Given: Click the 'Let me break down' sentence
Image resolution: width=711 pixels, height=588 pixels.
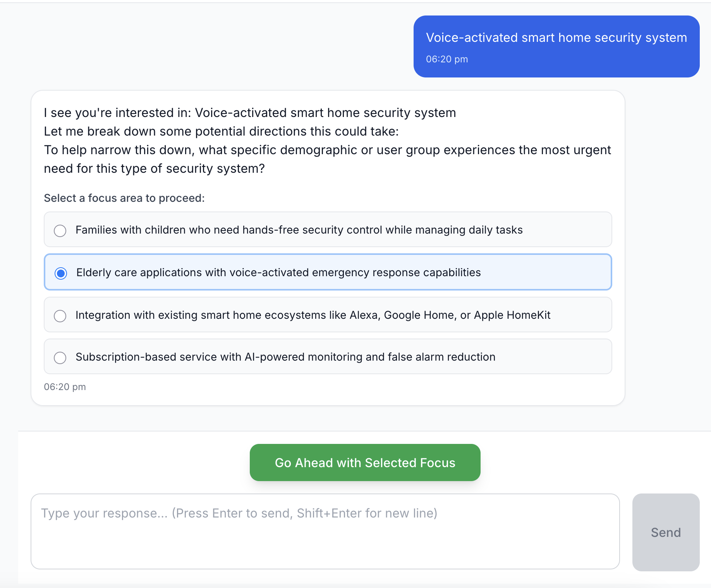Looking at the screenshot, I should [x=221, y=131].
